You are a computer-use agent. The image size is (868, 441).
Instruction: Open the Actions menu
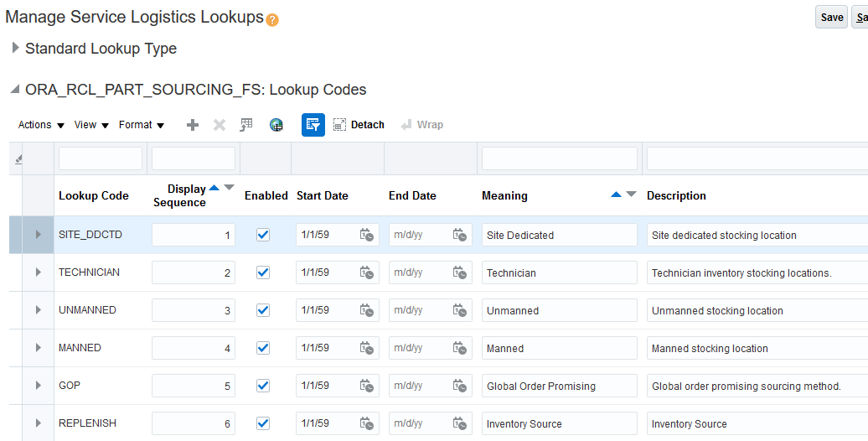(41, 125)
